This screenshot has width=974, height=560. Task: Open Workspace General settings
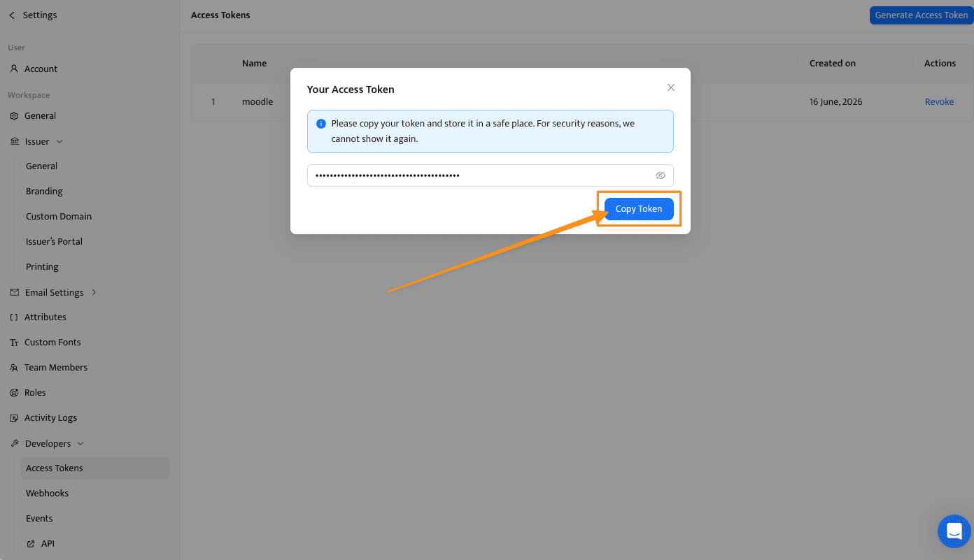tap(40, 115)
